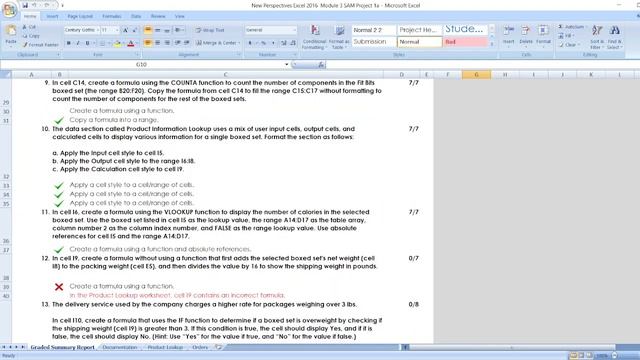
Task: Toggle Wrap Text
Action: tap(210, 30)
